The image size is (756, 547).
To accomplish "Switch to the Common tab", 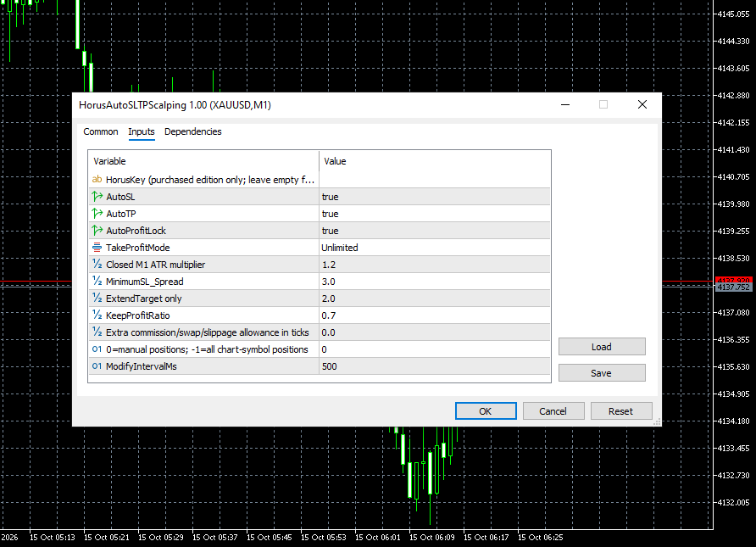I will pos(101,131).
